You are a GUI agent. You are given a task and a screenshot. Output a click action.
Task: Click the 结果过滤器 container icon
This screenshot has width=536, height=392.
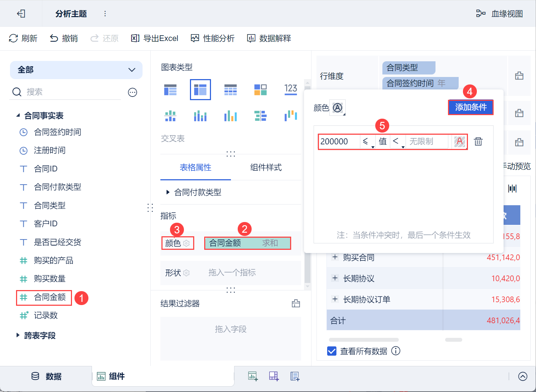[296, 304]
